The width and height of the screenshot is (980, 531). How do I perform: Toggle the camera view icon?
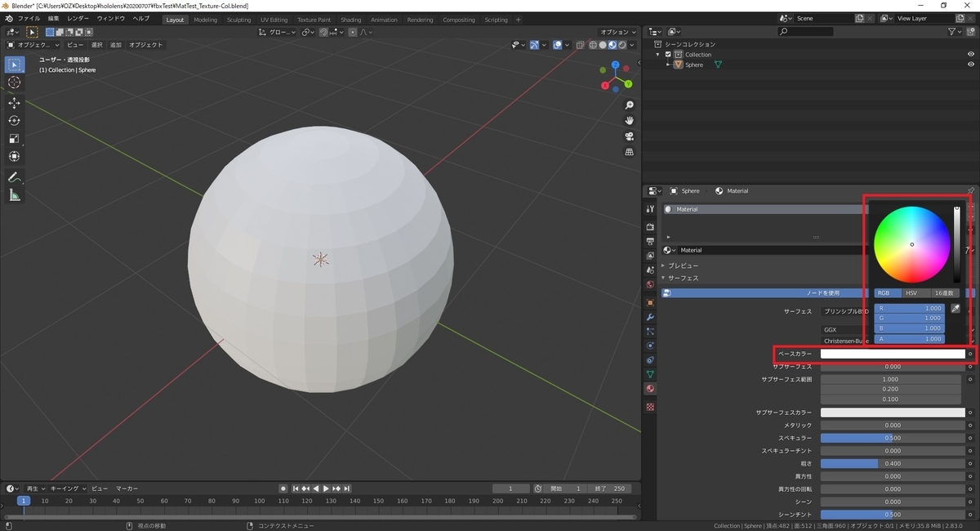[x=630, y=136]
